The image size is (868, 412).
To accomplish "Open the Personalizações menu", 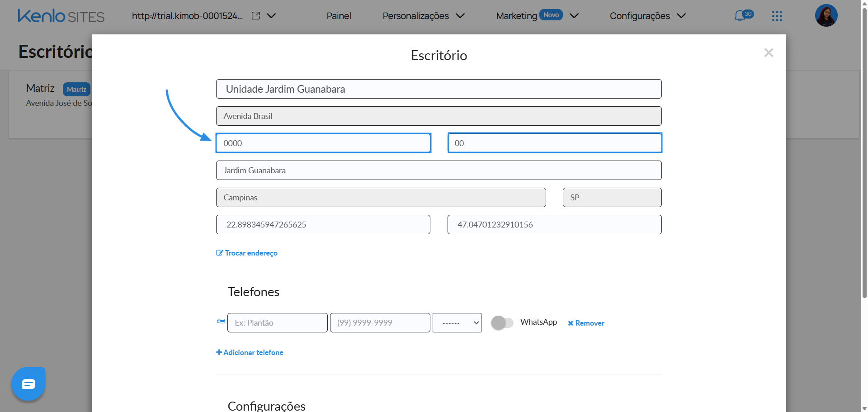I will coord(415,16).
